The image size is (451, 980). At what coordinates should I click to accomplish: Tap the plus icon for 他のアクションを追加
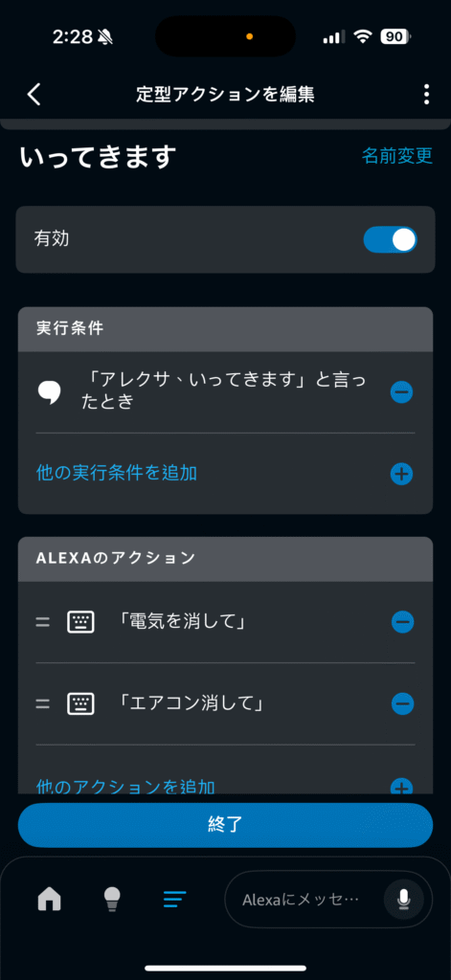tap(401, 787)
